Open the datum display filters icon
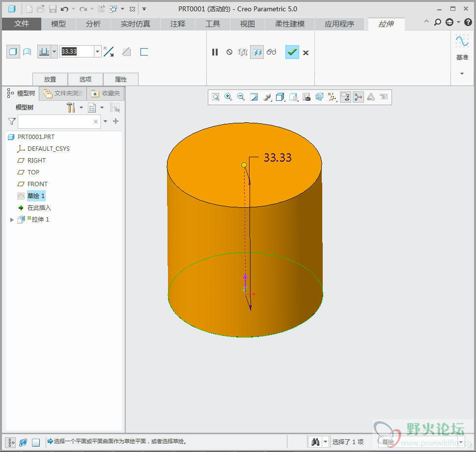The height and width of the screenshot is (452, 476). [x=332, y=97]
